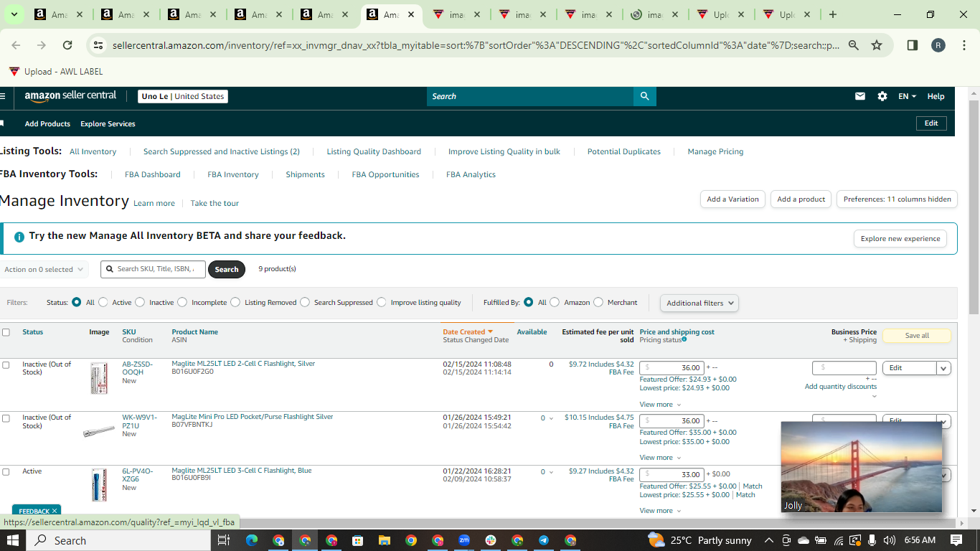Expand the Additional filters dropdown

coord(699,303)
